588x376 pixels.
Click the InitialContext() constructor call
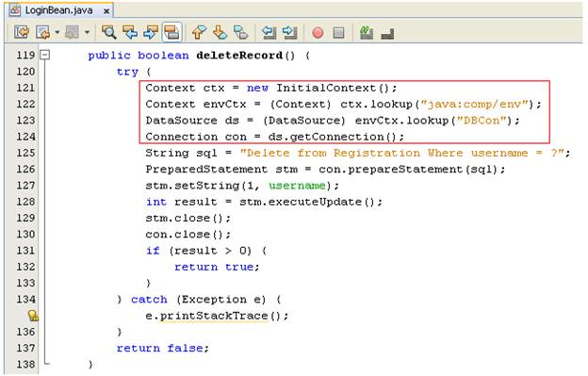pyautogui.click(x=333, y=88)
